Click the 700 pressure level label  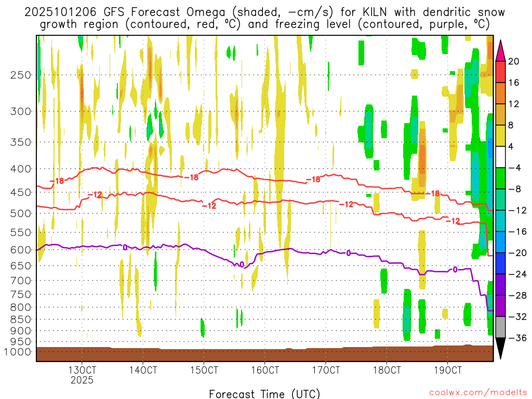(x=21, y=281)
